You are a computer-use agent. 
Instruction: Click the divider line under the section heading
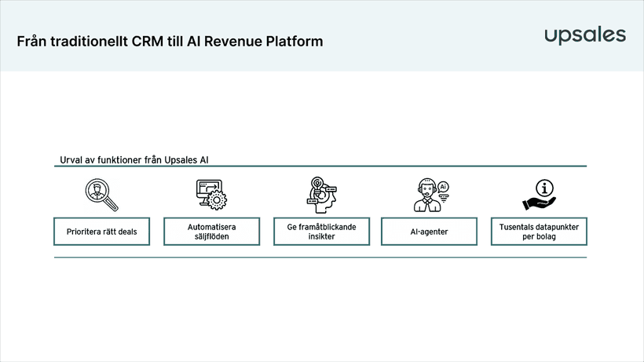coord(320,166)
